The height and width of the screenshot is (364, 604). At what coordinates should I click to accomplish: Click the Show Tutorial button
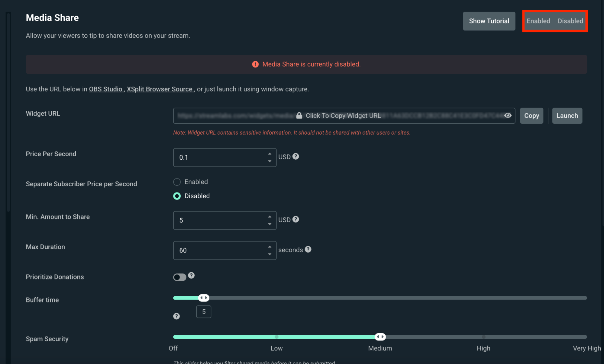[x=489, y=21]
